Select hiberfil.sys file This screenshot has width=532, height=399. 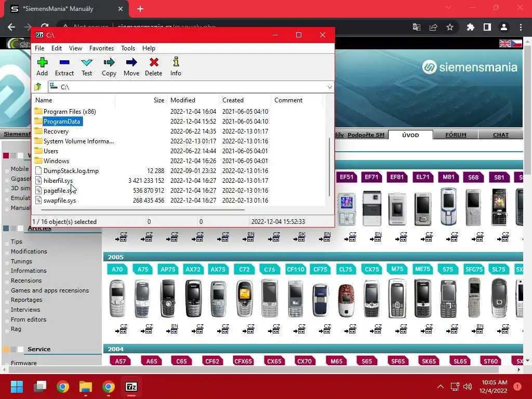point(58,180)
